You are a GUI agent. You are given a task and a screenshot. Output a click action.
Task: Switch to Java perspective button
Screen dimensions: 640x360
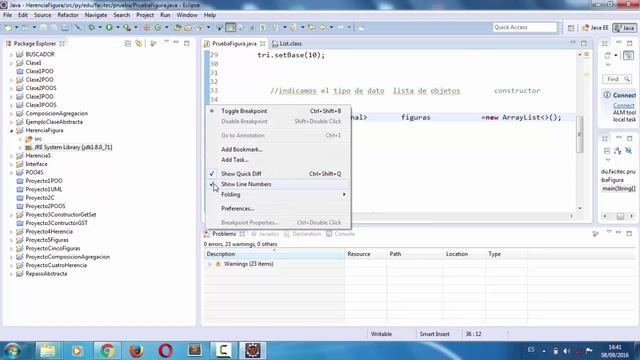pyautogui.click(x=624, y=28)
